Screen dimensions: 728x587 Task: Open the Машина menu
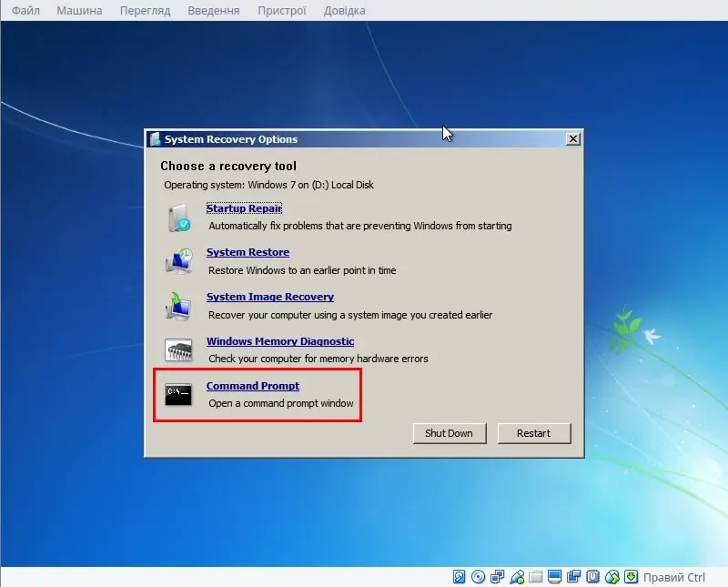coord(79,10)
